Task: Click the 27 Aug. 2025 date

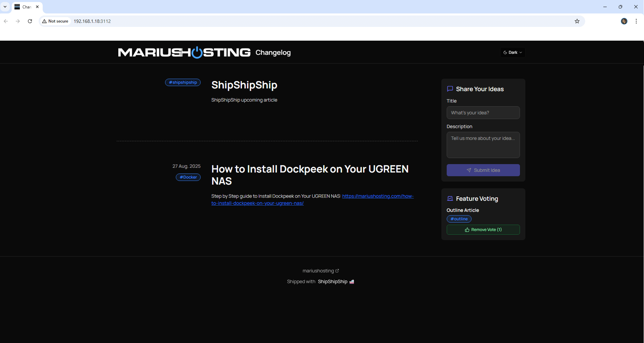Action: (187, 166)
